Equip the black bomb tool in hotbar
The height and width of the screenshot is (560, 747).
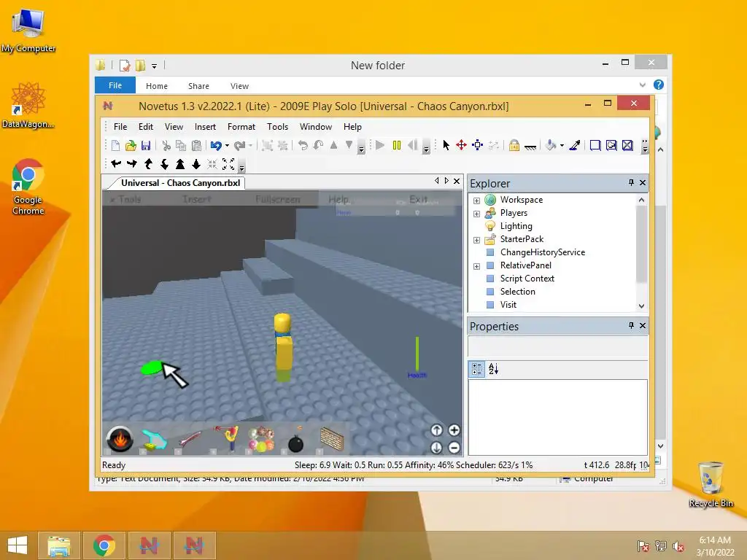point(296,440)
